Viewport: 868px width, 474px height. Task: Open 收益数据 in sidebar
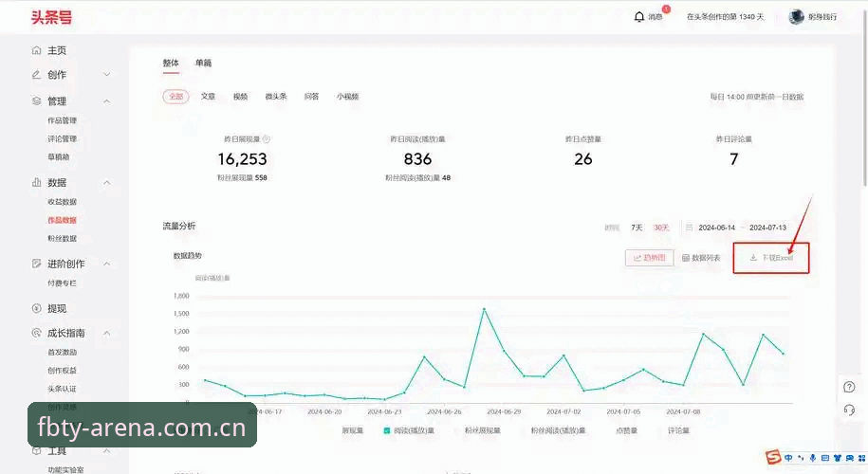[x=62, y=202]
